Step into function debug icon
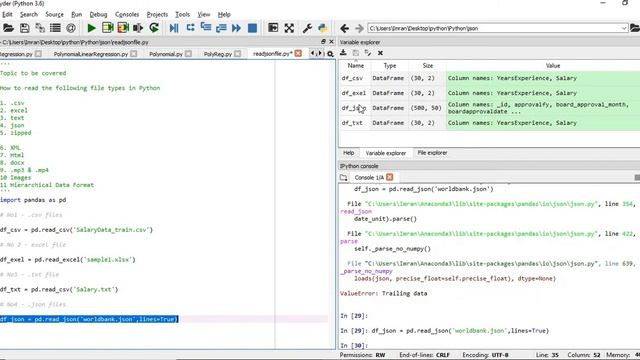640x360 pixels. click(206, 28)
